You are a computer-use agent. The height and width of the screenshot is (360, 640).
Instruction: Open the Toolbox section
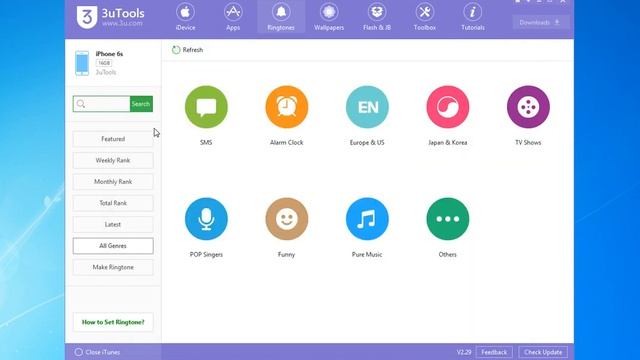[424, 17]
